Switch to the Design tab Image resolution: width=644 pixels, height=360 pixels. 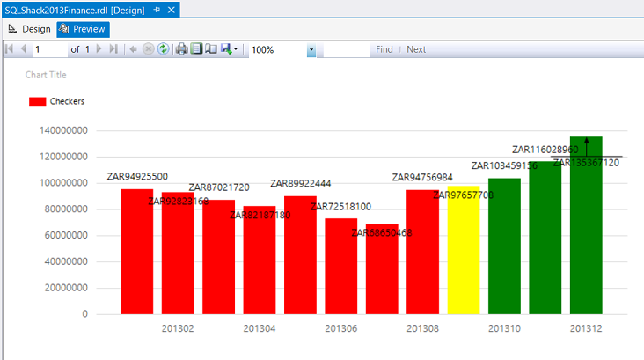pos(29,29)
